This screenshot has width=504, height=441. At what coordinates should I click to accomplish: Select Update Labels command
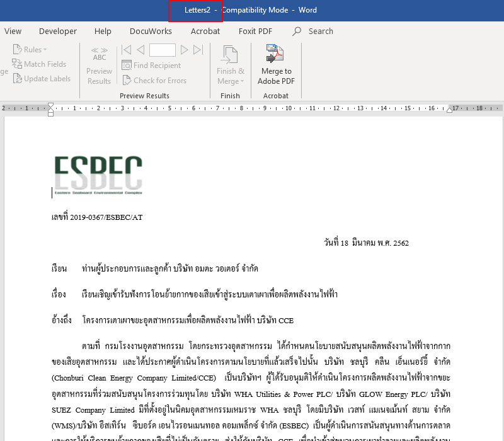point(47,79)
